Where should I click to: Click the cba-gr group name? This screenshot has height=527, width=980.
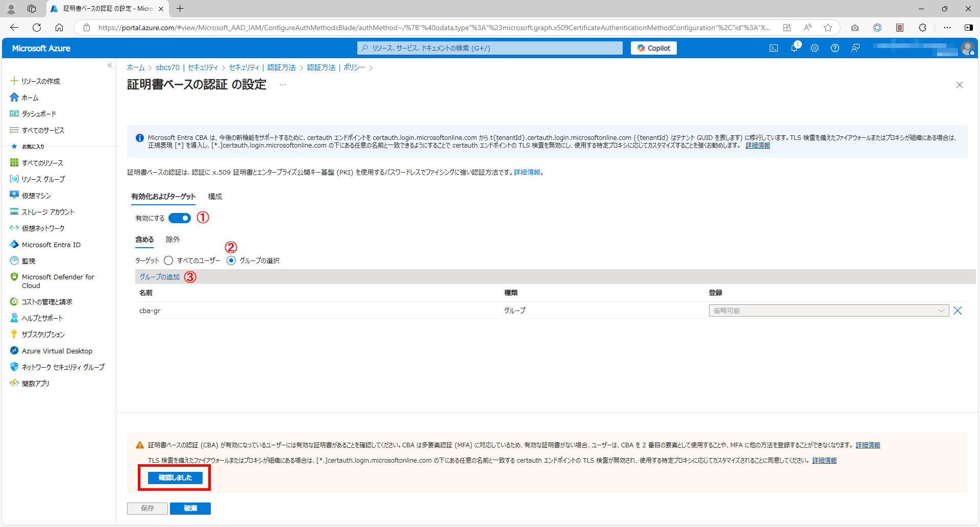pyautogui.click(x=150, y=310)
